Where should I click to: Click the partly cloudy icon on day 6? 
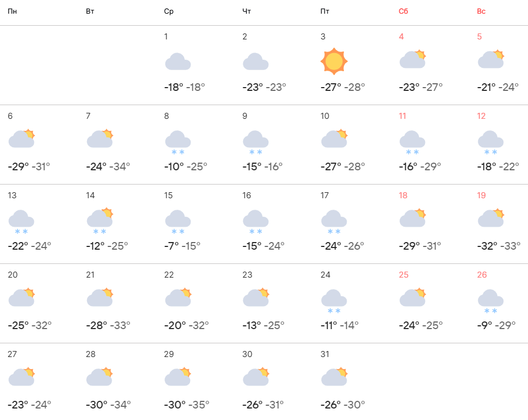point(22,139)
